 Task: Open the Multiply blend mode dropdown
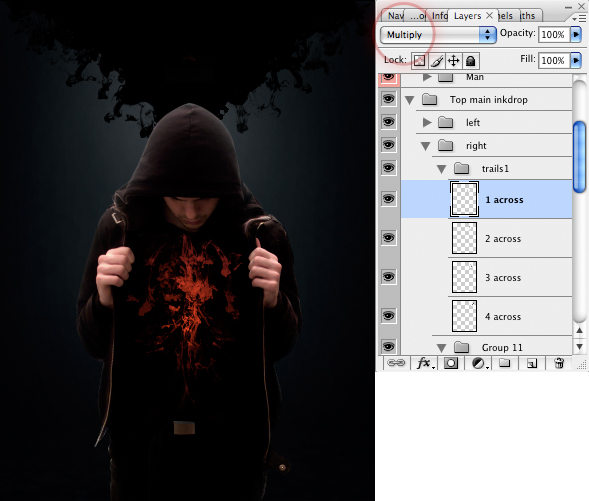[x=438, y=35]
